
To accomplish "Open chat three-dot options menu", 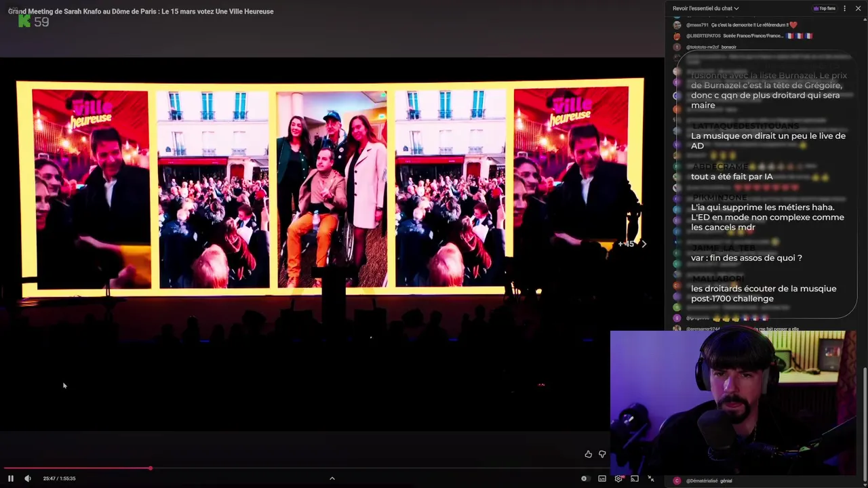I will pos(844,8).
